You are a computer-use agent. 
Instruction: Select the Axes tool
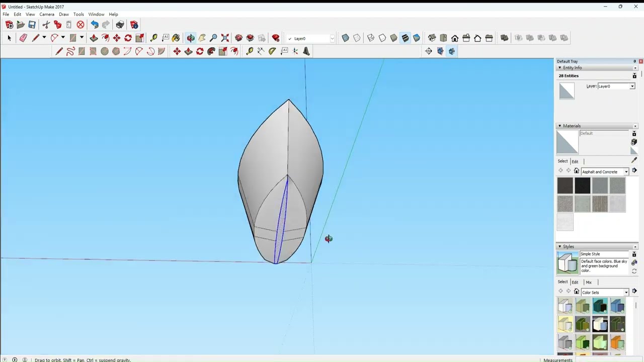click(295, 51)
